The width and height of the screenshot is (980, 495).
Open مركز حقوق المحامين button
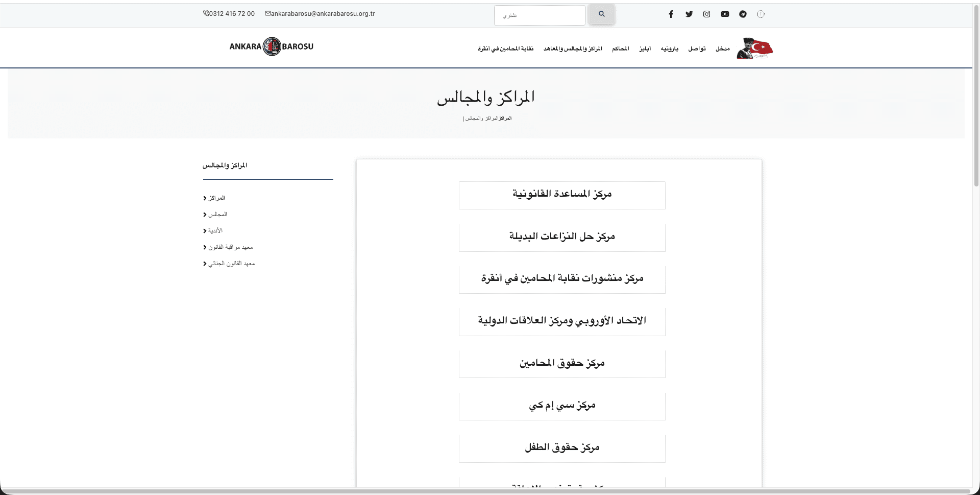click(562, 364)
